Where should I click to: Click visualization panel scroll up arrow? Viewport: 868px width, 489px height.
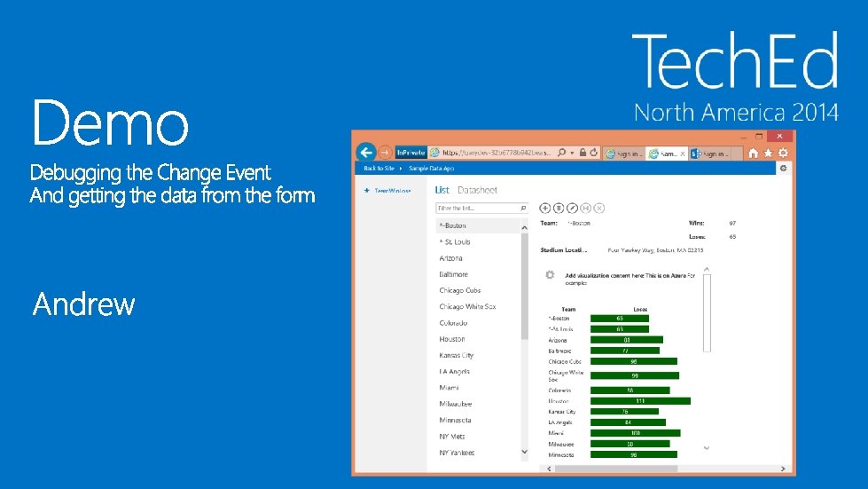(707, 270)
